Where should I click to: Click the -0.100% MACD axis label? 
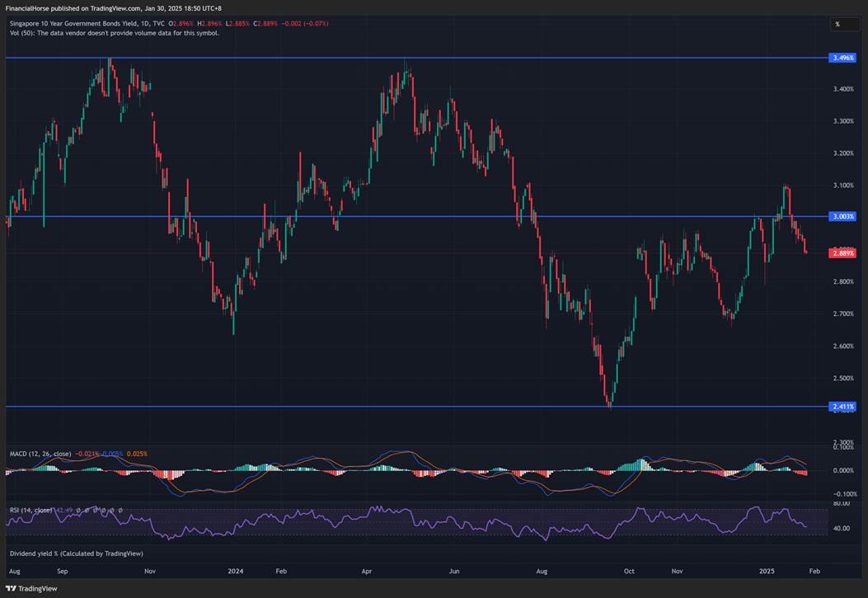click(x=844, y=494)
